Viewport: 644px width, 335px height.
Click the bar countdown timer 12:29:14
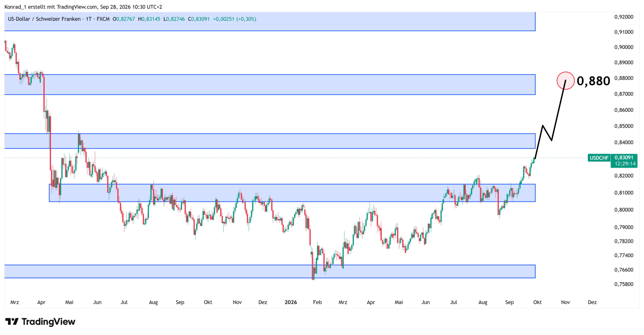click(625, 164)
